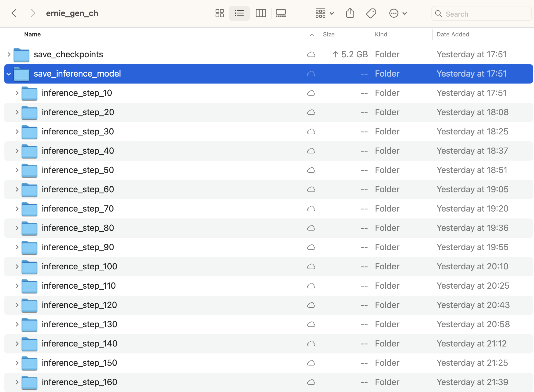The width and height of the screenshot is (534, 392).
Task: Open the Share menu icon
Action: pos(350,13)
